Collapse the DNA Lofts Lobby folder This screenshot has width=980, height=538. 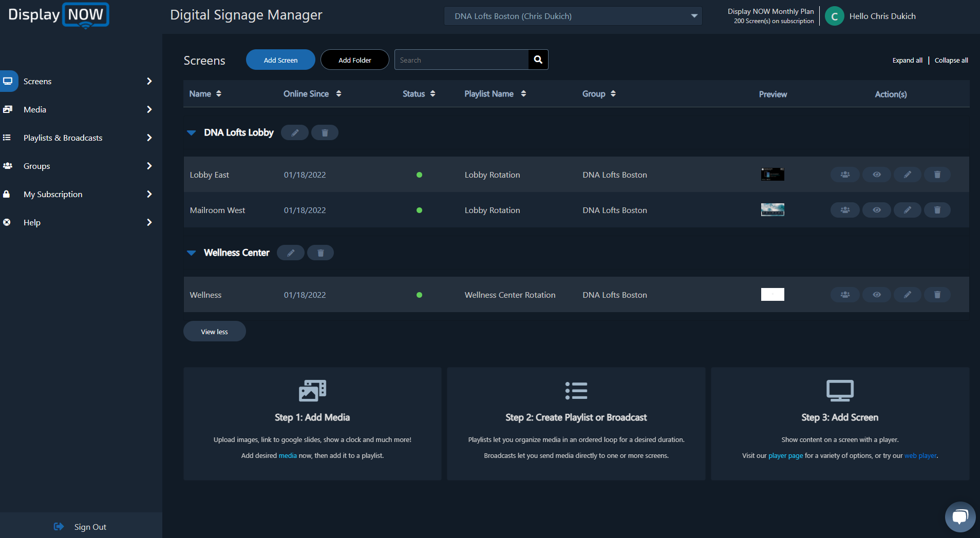click(192, 133)
